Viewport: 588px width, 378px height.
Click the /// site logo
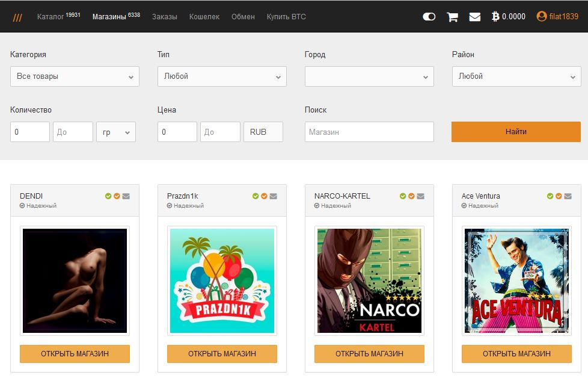(x=17, y=17)
